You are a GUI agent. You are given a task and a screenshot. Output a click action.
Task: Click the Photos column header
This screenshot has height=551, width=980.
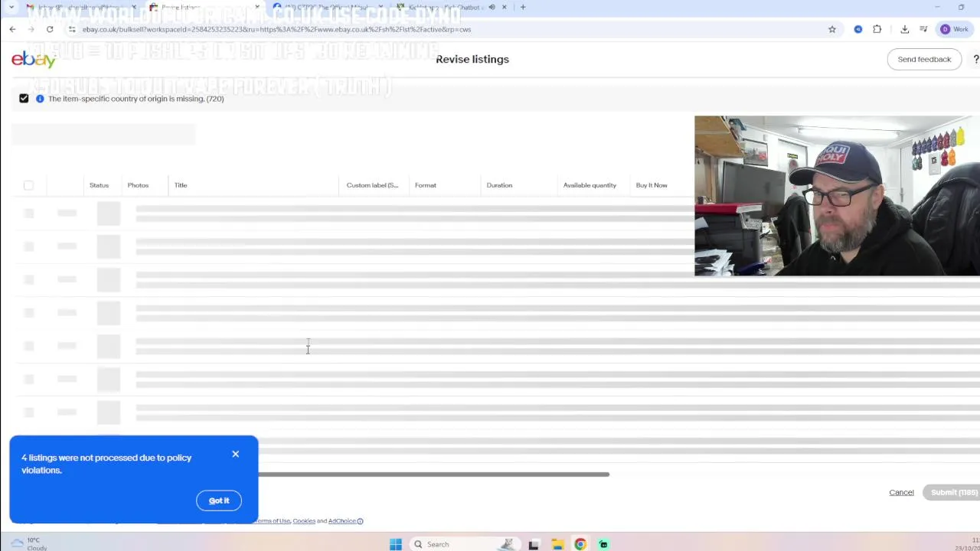pos(138,185)
